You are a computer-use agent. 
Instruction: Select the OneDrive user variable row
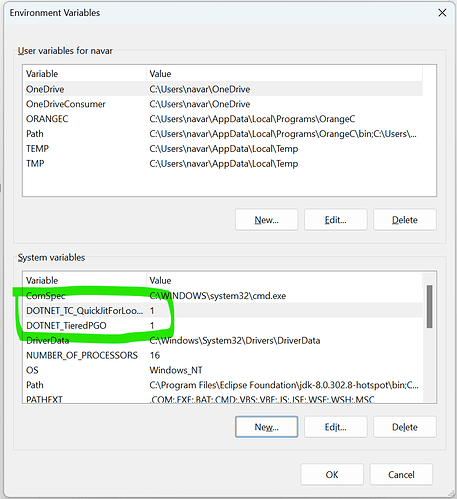[x=224, y=89]
